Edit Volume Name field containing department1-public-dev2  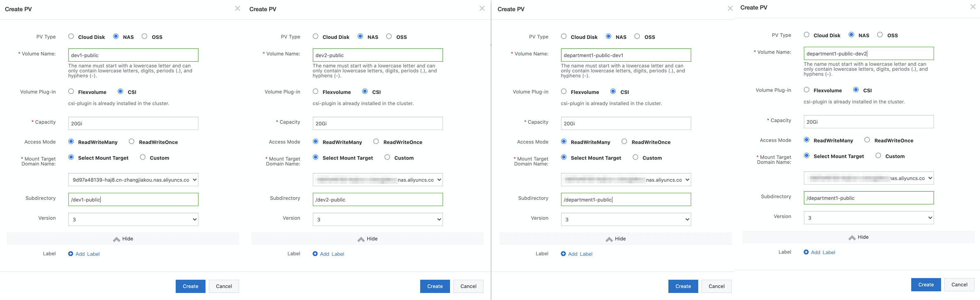click(869, 53)
